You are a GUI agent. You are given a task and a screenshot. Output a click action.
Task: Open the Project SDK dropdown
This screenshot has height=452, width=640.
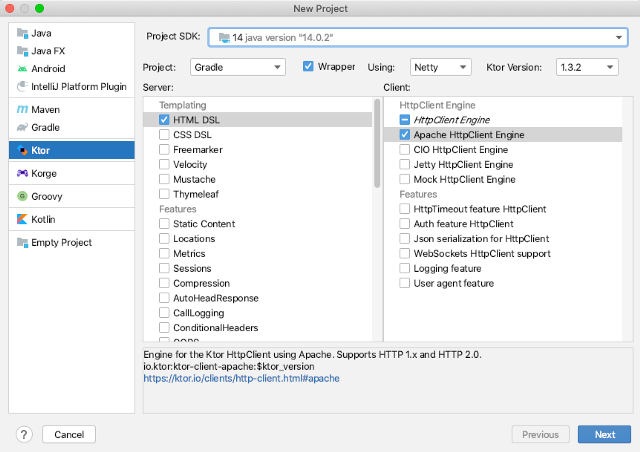418,38
